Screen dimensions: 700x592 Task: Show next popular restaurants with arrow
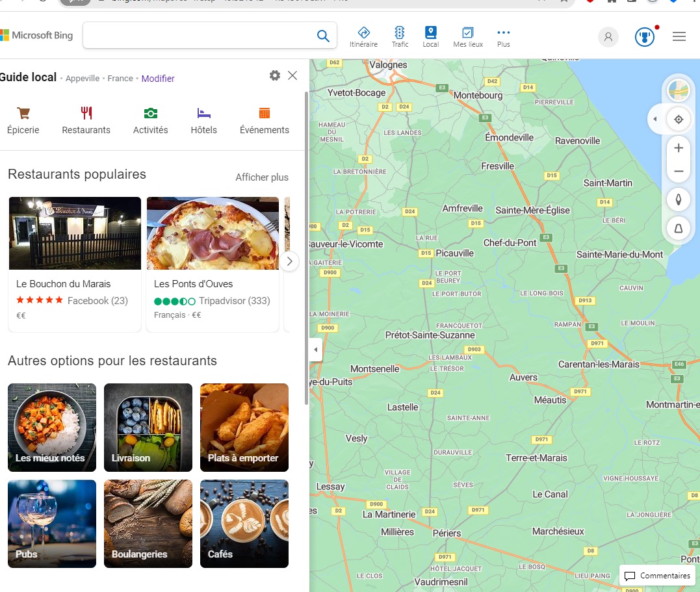pyautogui.click(x=289, y=261)
